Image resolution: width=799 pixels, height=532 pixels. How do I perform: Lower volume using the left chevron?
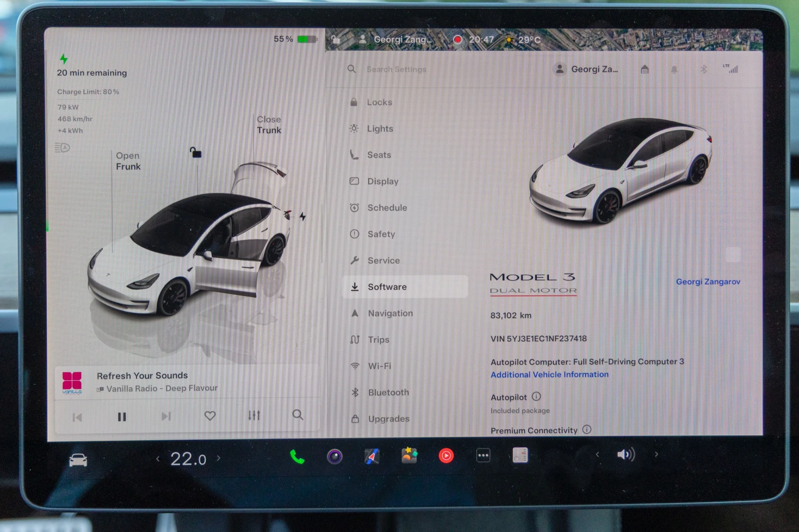tap(597, 455)
